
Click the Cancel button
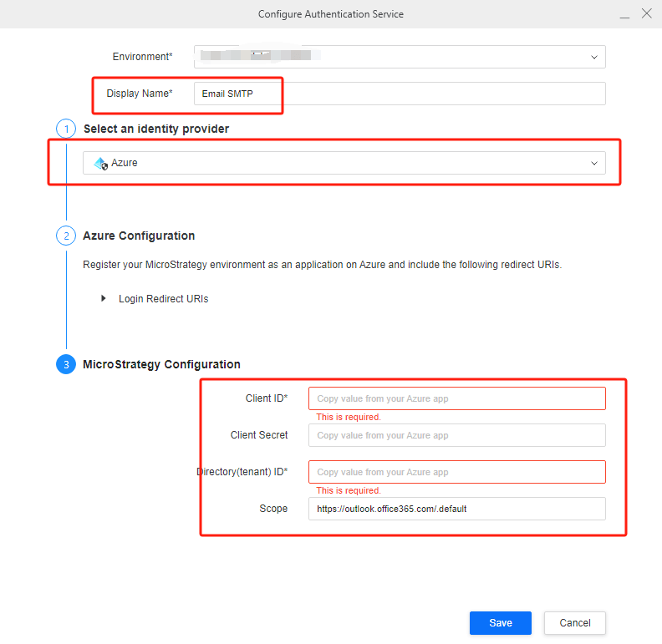tap(574, 622)
